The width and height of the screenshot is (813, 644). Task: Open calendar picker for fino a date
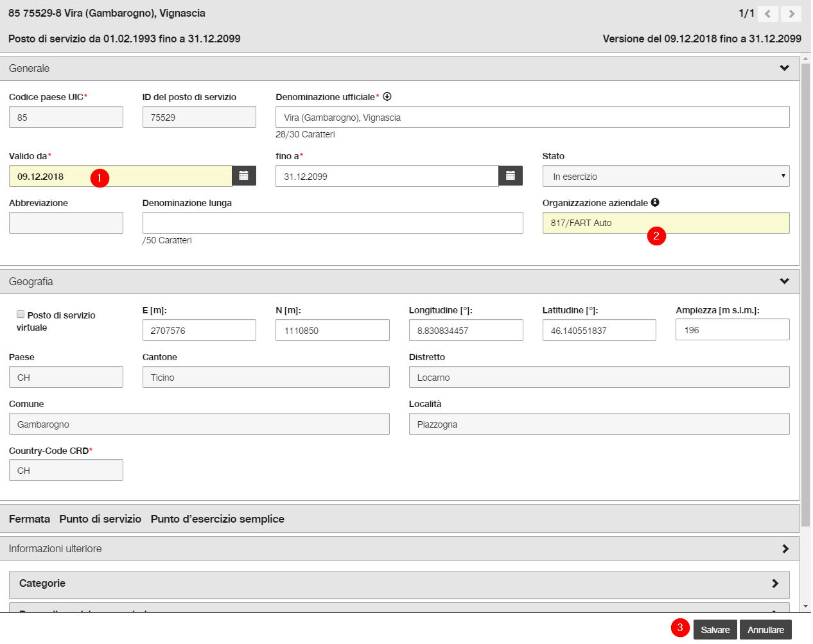click(511, 176)
